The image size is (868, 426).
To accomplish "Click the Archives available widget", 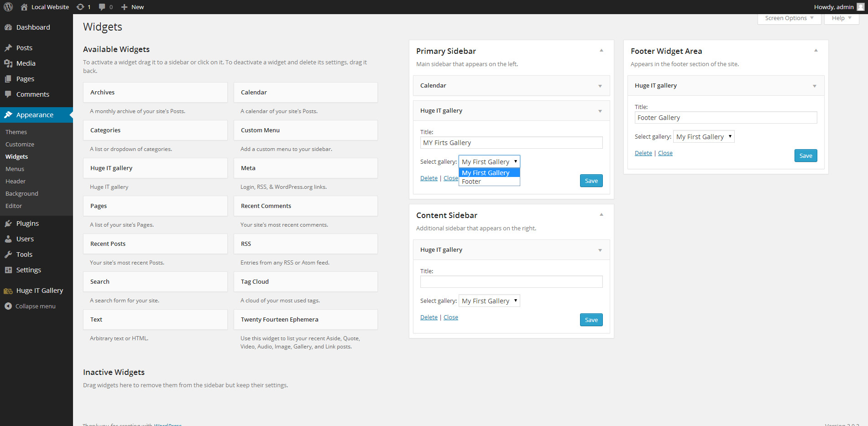I will click(x=155, y=92).
